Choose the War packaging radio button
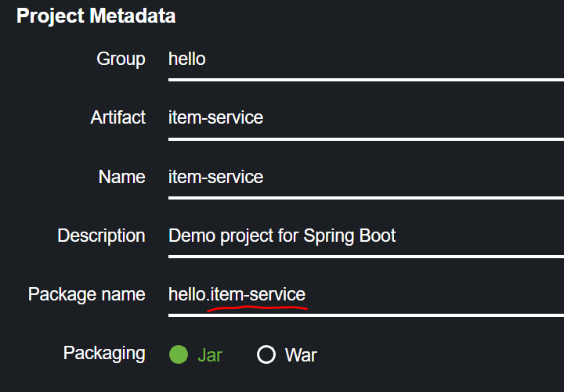The height and width of the screenshot is (392, 564). click(x=266, y=354)
